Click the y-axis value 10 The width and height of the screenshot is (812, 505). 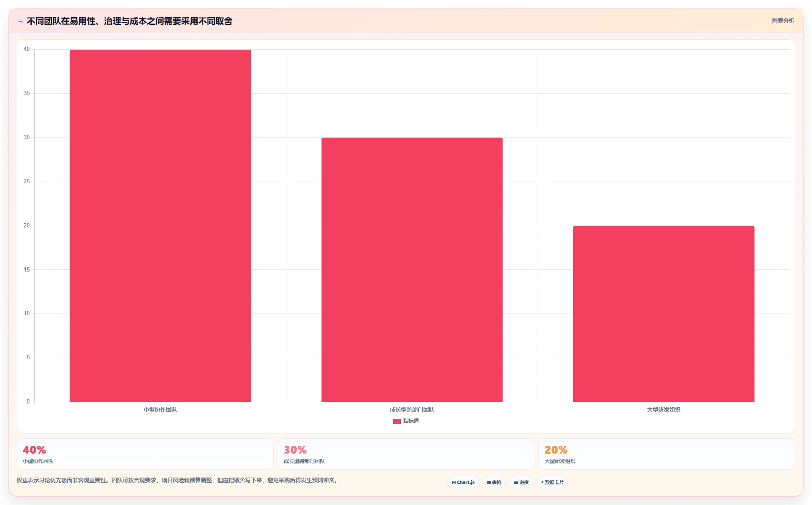(27, 314)
